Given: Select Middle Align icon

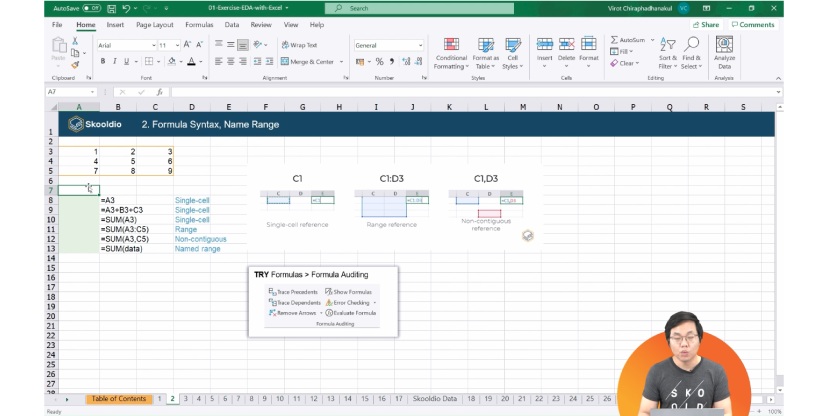Looking at the screenshot, I should [x=230, y=45].
